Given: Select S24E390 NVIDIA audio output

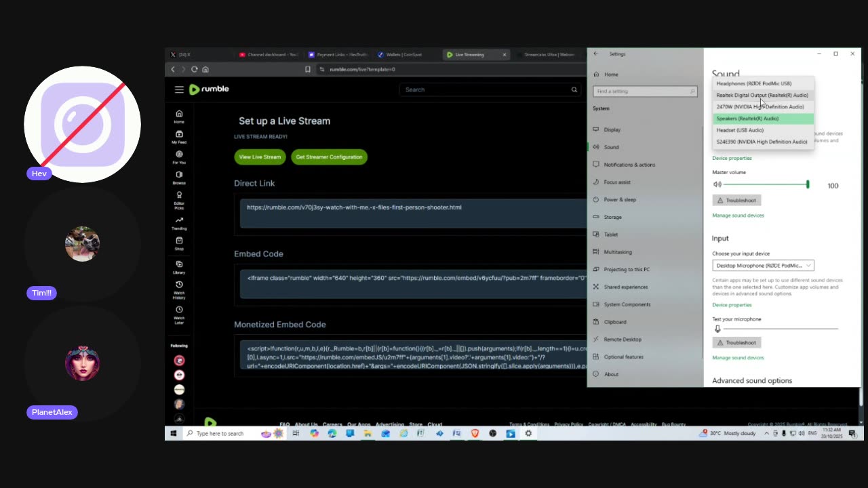Looking at the screenshot, I should tap(763, 142).
